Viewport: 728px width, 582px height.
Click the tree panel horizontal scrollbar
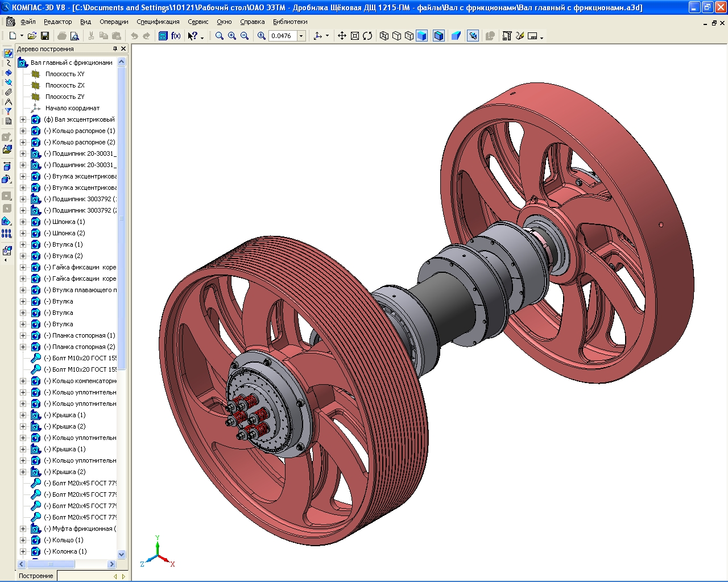67,564
